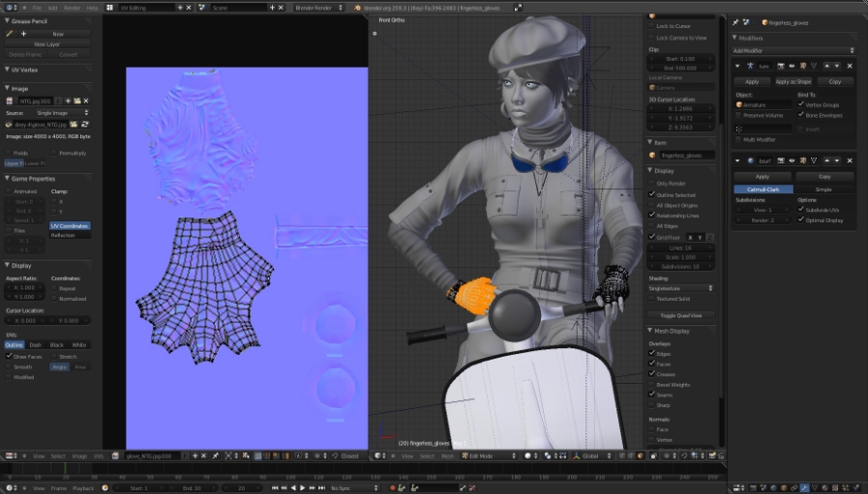Collapse the Game Properties panel
Screen dimensions: 868x494
point(7,178)
